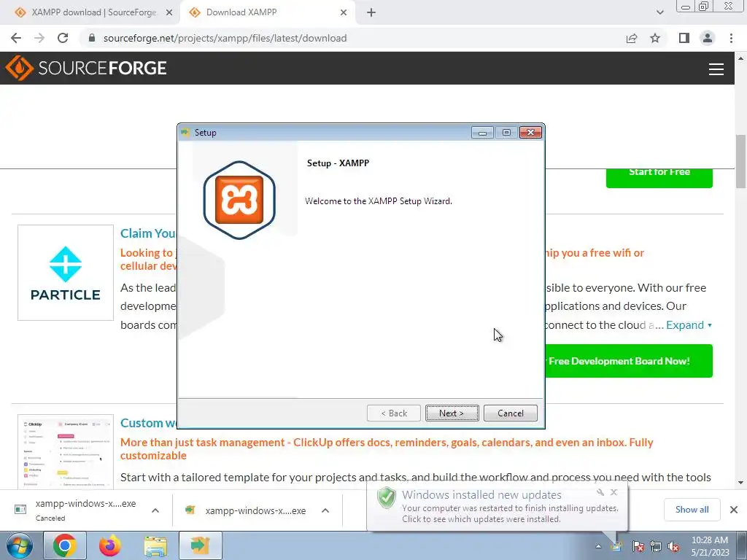Click the sourceforge.net address bar

pos(225,38)
